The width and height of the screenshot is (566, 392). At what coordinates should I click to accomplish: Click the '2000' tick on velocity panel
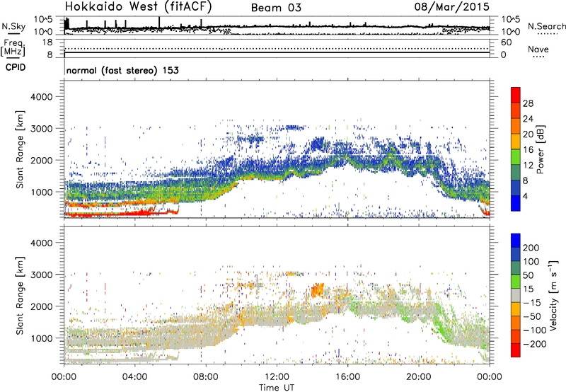point(42,306)
